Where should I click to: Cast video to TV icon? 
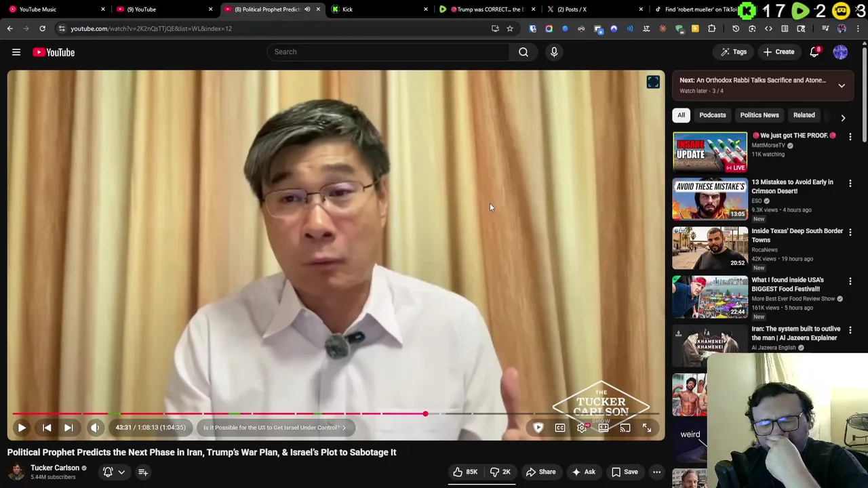[625, 428]
